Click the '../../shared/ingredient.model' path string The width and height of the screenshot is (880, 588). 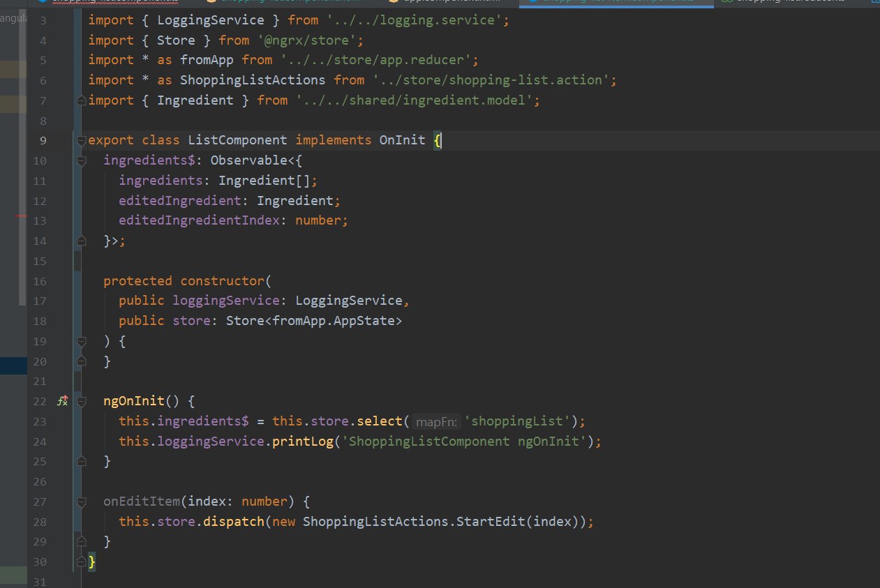point(415,100)
